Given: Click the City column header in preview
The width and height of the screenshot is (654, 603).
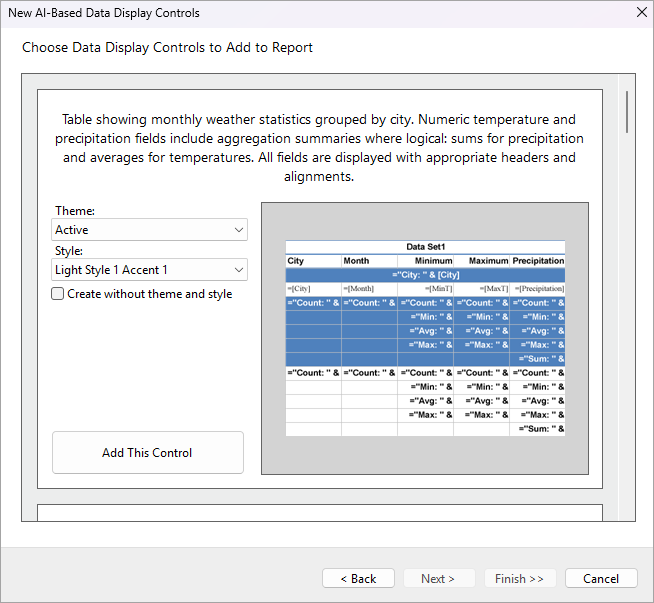Looking at the screenshot, I should tap(313, 261).
